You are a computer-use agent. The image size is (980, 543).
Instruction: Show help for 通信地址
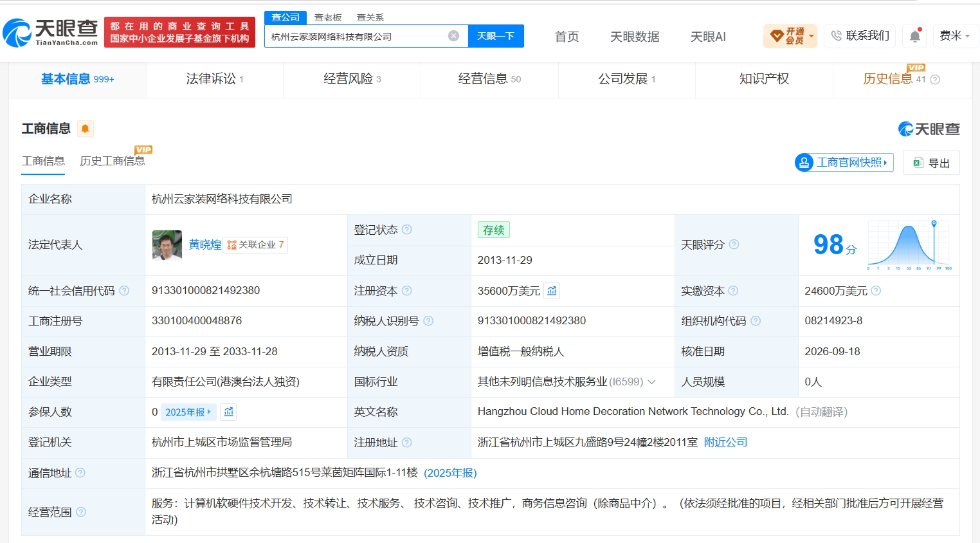(x=80, y=473)
